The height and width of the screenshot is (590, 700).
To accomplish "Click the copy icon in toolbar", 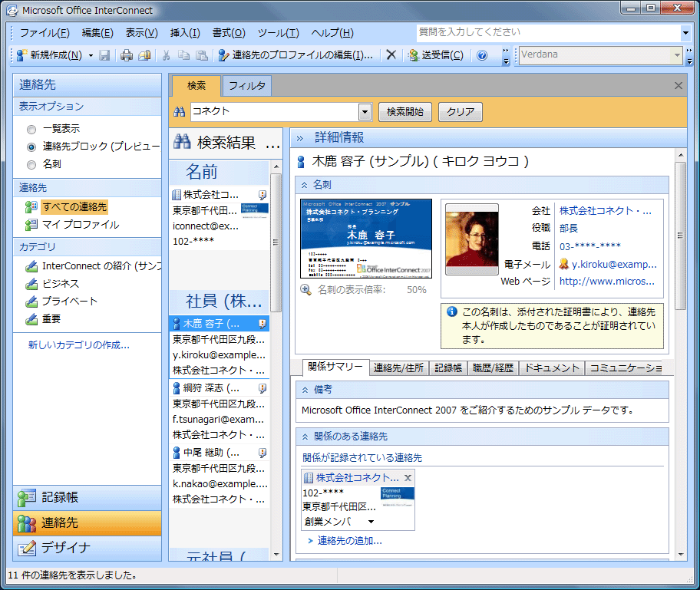I will coord(183,55).
